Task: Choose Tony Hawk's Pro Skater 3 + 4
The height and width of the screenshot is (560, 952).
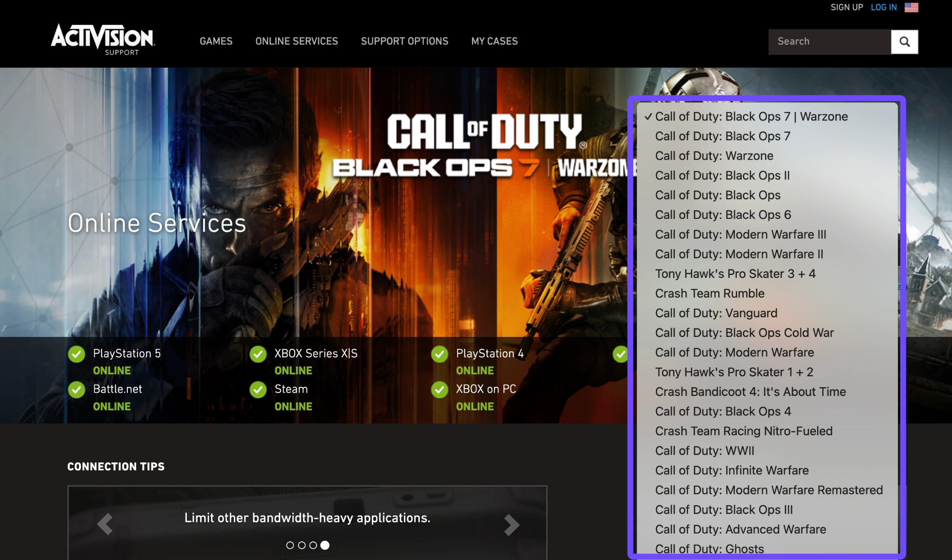Action: 767,274
